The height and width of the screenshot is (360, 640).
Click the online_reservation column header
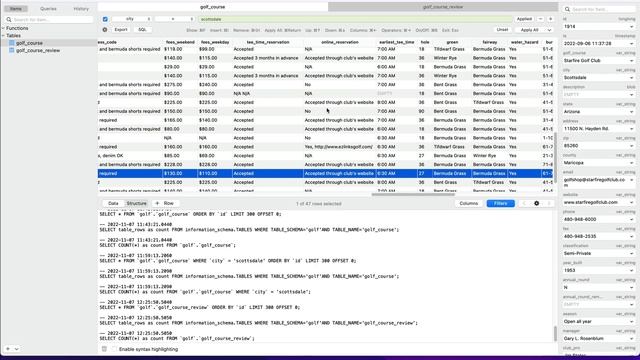click(340, 42)
